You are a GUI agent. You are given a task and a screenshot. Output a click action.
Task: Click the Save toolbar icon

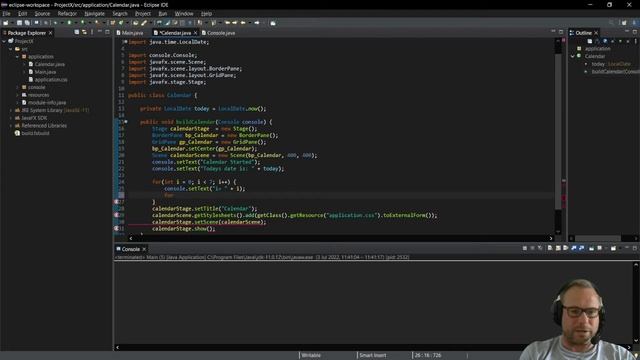point(19,23)
